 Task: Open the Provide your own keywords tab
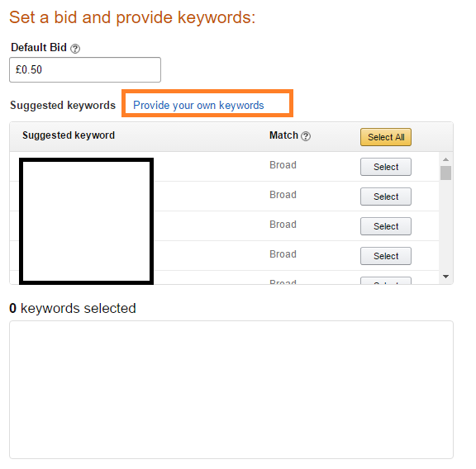[198, 105]
